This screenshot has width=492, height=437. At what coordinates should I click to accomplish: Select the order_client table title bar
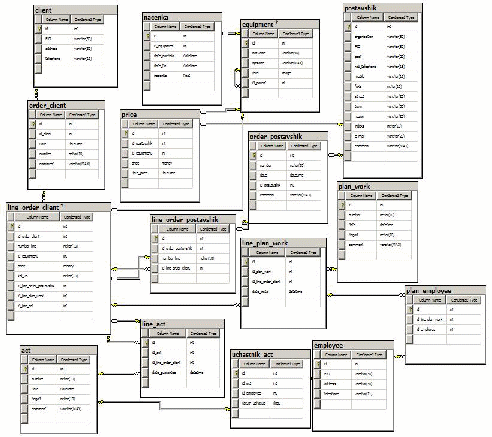pos(66,105)
